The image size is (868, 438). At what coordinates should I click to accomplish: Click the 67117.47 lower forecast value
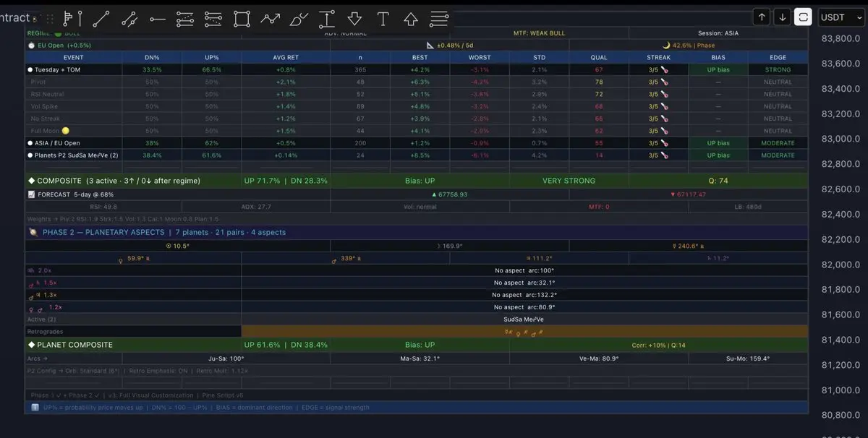tap(688, 194)
